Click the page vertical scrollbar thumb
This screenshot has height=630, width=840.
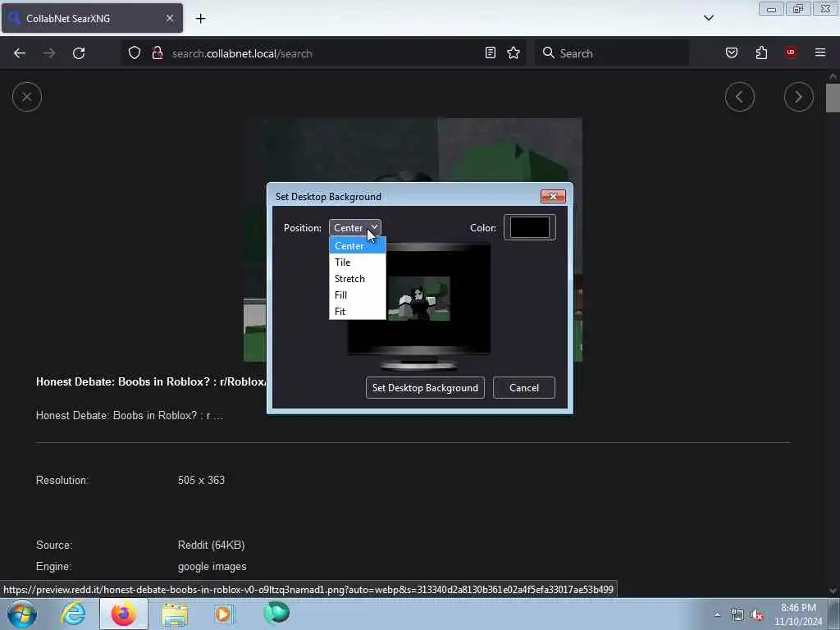tap(833, 98)
